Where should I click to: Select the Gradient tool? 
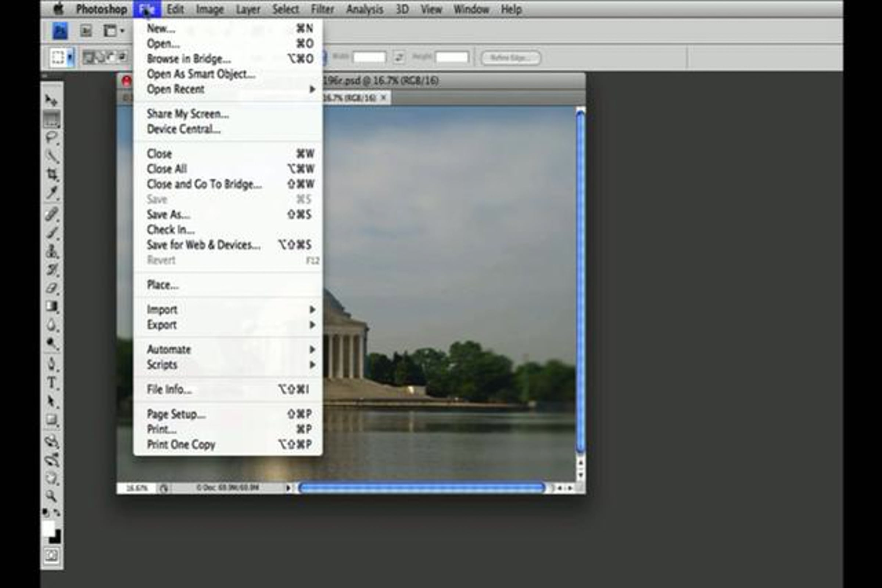[52, 307]
